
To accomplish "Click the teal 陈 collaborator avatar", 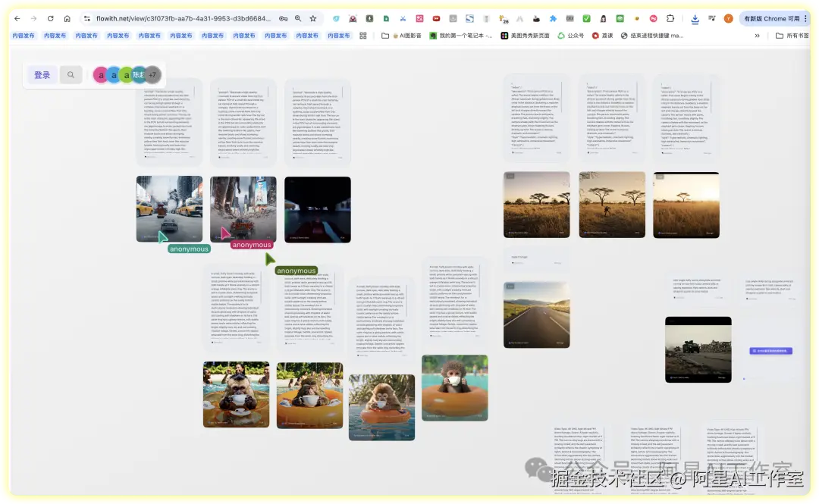I will point(138,75).
